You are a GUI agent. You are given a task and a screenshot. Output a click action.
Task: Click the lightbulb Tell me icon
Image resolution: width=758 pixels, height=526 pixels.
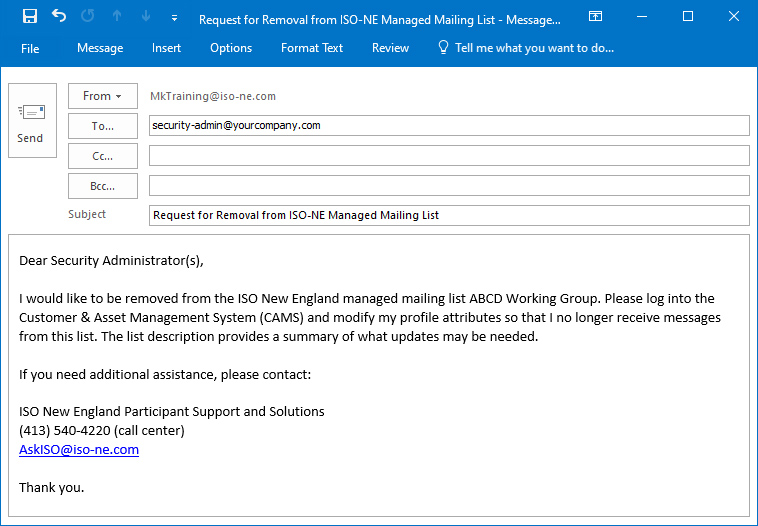[443, 48]
